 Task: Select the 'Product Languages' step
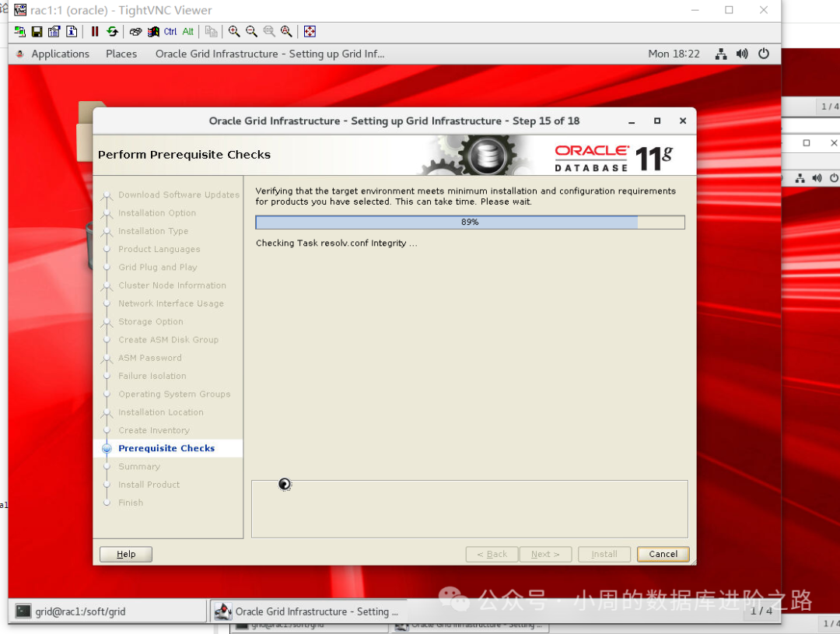click(x=159, y=249)
